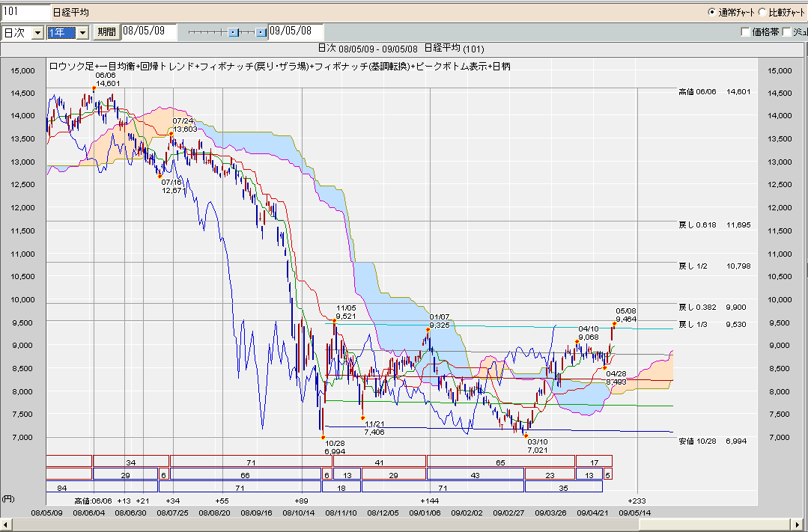Click the stock code field showing 101
This screenshot has width=808, height=532.
coord(25,12)
